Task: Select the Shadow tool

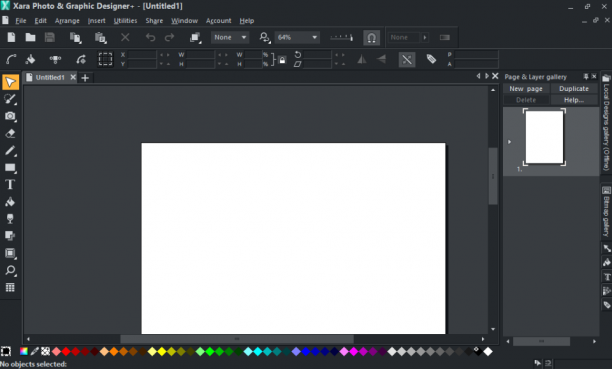Action: point(10,236)
